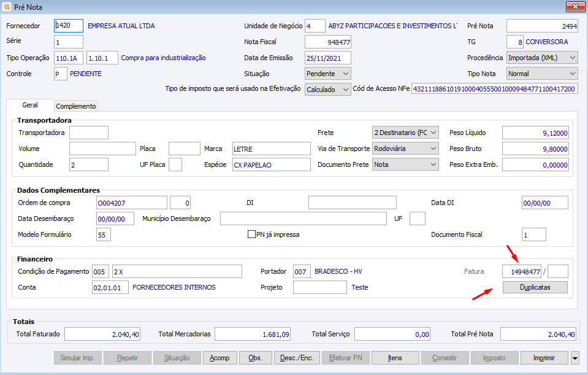Check the PN já impressa checkbox
This screenshot has height=375, width=588.
coord(251,234)
